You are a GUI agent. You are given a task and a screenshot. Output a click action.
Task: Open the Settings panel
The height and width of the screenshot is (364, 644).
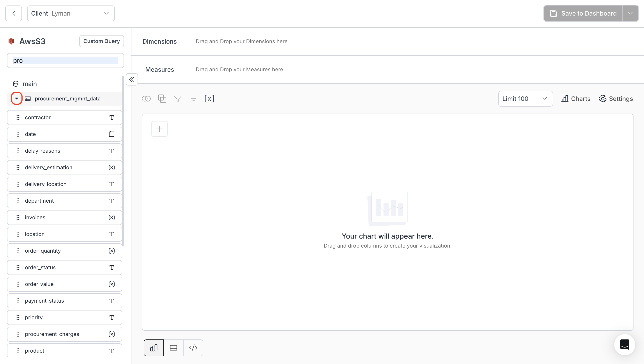click(x=616, y=99)
